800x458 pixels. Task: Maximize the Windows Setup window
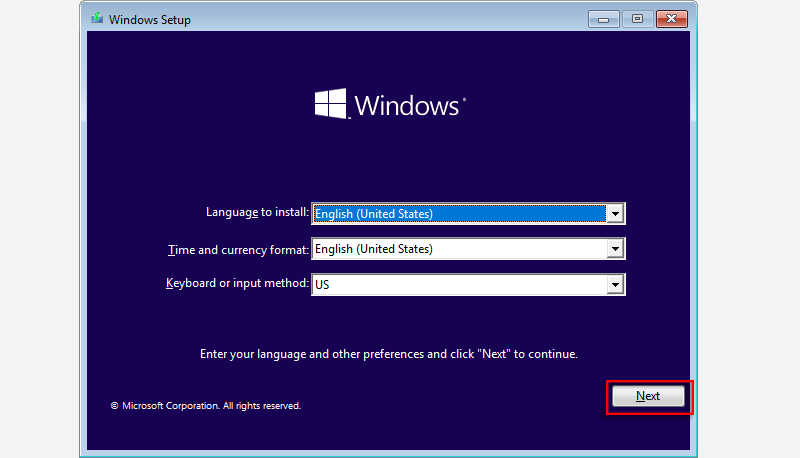(637, 19)
